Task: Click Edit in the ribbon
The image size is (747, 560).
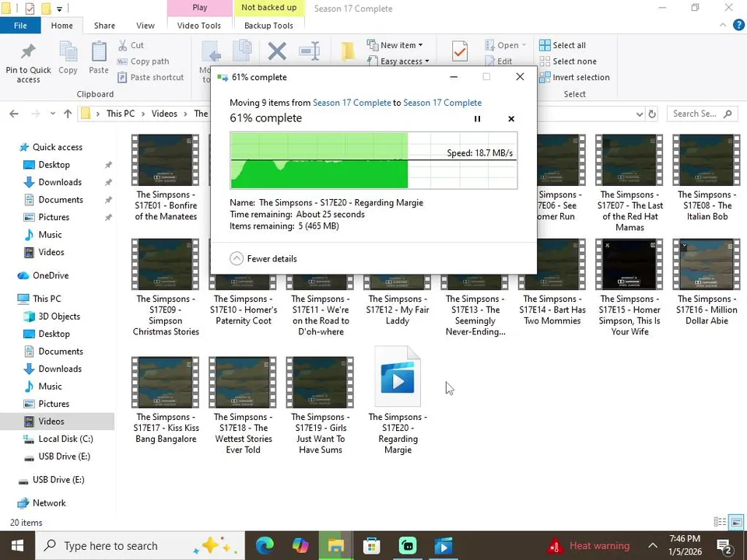Action: pyautogui.click(x=498, y=61)
